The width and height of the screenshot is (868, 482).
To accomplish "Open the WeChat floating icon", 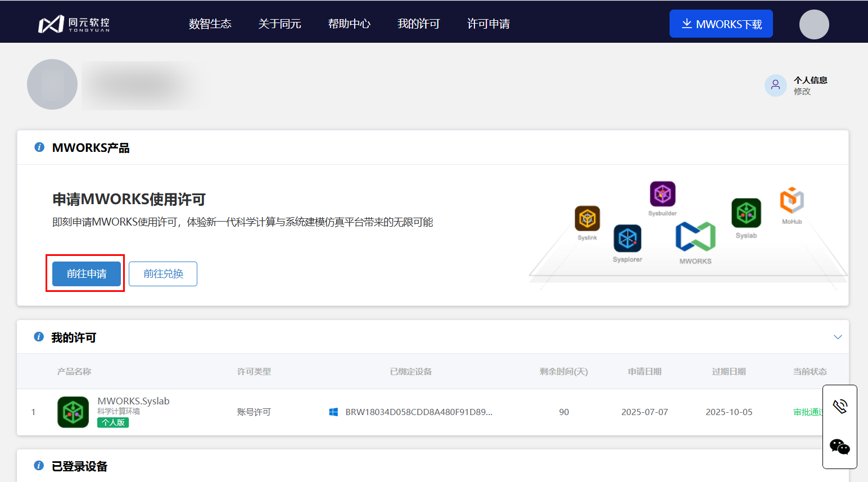I will click(x=840, y=447).
